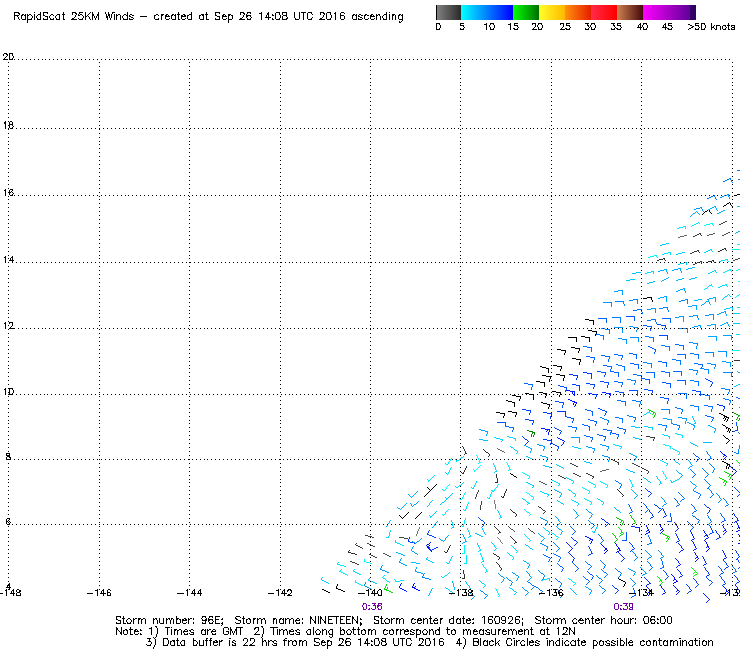Click the longitude label '-144'
Image resolution: width=740 pixels, height=650 pixels.
(189, 593)
